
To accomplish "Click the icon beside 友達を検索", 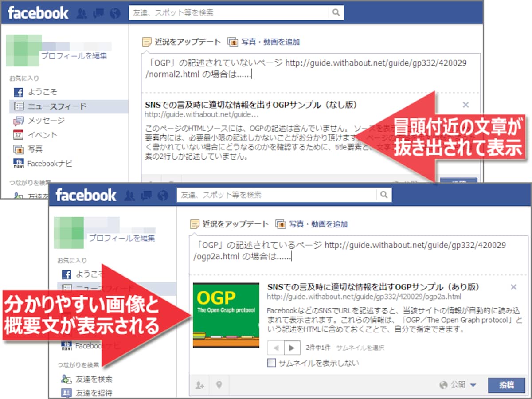I will point(66,379).
